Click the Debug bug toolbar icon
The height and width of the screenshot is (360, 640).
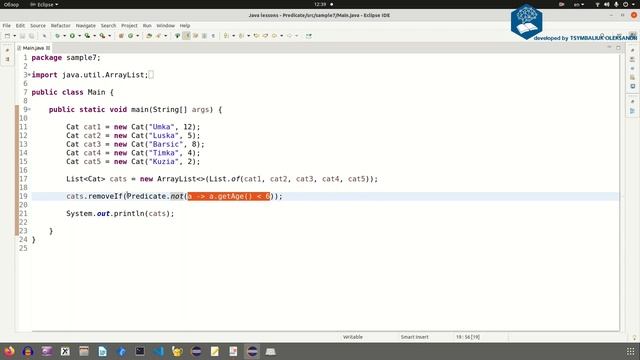tap(58, 36)
